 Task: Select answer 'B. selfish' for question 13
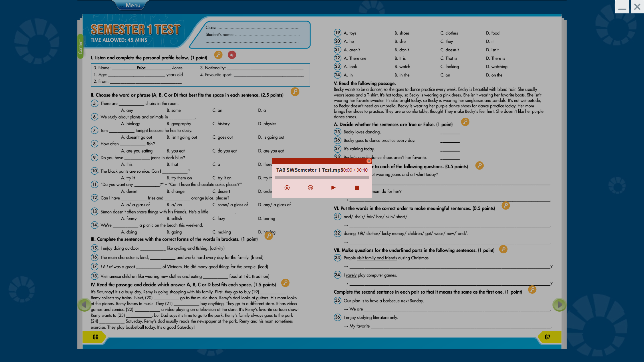click(174, 219)
